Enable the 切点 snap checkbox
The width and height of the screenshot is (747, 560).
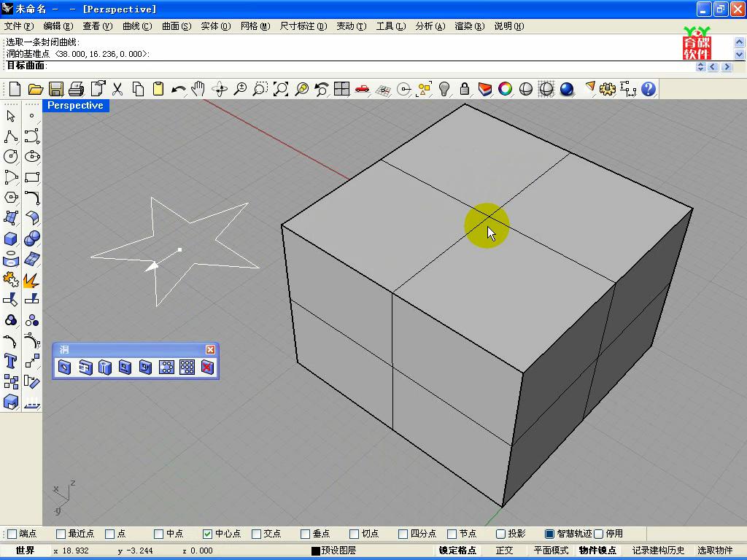click(x=354, y=534)
